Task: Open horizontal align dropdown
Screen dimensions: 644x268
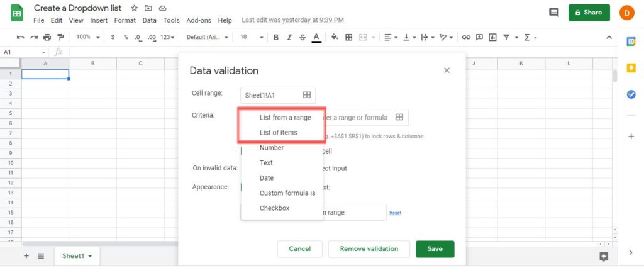Action: point(391,37)
